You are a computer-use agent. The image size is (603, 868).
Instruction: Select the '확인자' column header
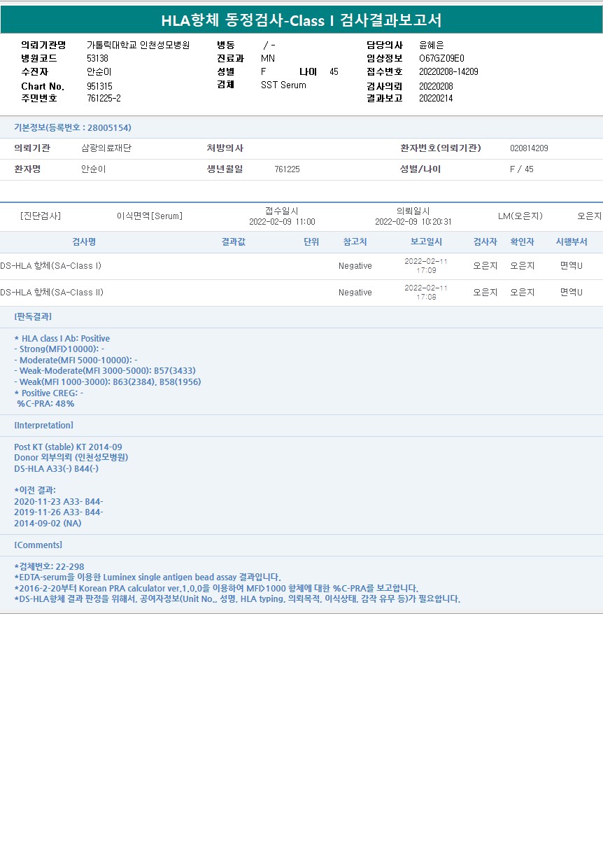[523, 241]
